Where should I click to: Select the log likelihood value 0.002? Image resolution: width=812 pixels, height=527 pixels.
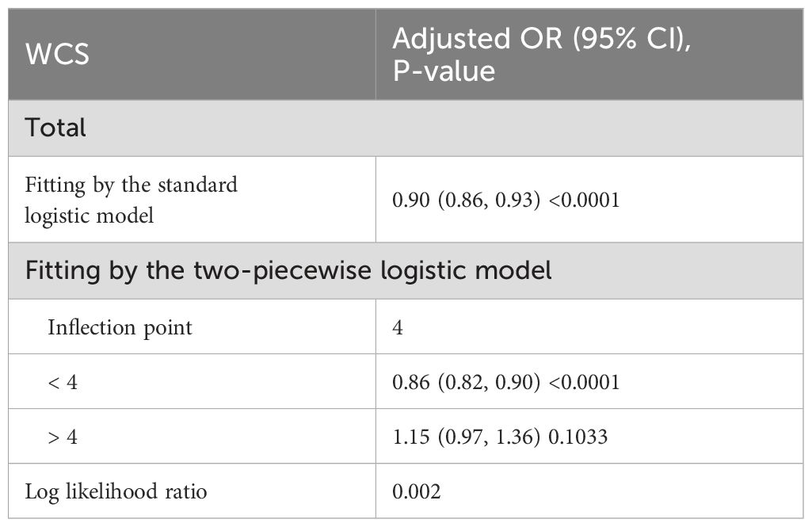(x=417, y=491)
